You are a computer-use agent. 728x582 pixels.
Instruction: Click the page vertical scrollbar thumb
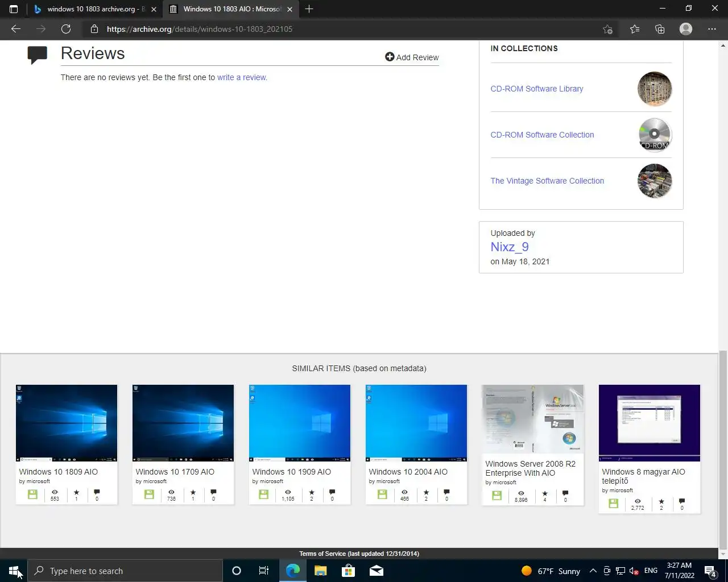click(x=723, y=449)
